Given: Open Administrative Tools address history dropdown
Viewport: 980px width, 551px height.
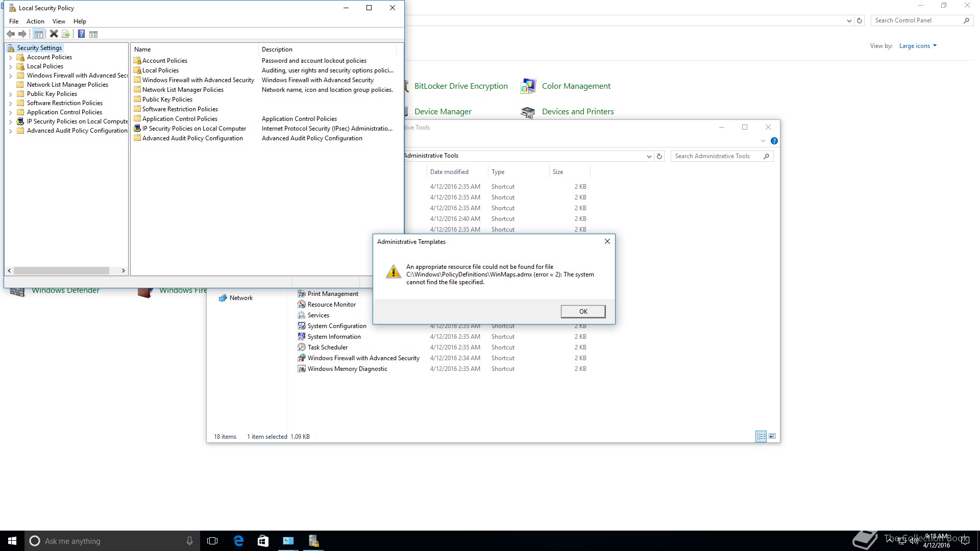Looking at the screenshot, I should [649, 157].
